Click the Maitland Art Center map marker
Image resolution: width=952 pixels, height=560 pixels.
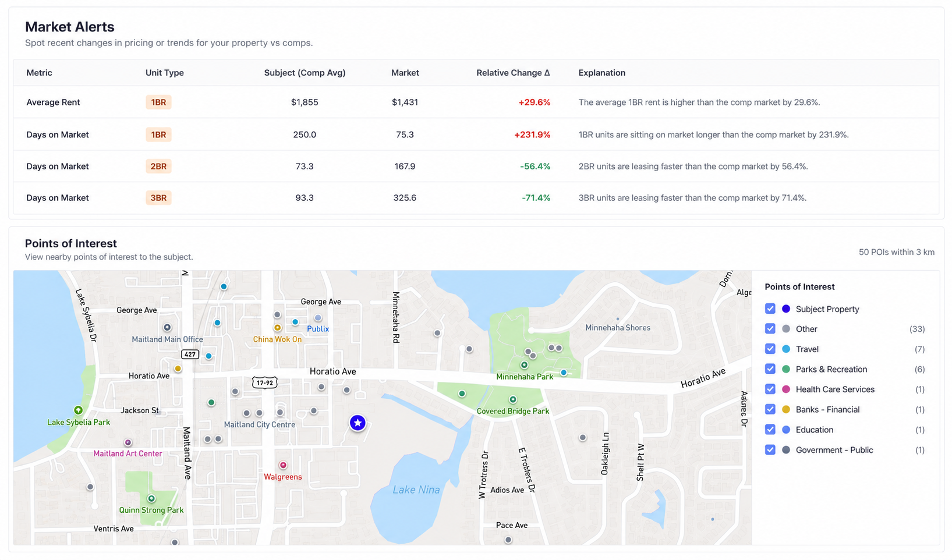[128, 443]
